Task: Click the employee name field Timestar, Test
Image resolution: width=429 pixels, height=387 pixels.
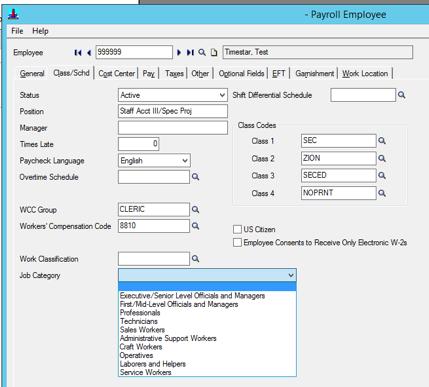Action: click(x=318, y=52)
